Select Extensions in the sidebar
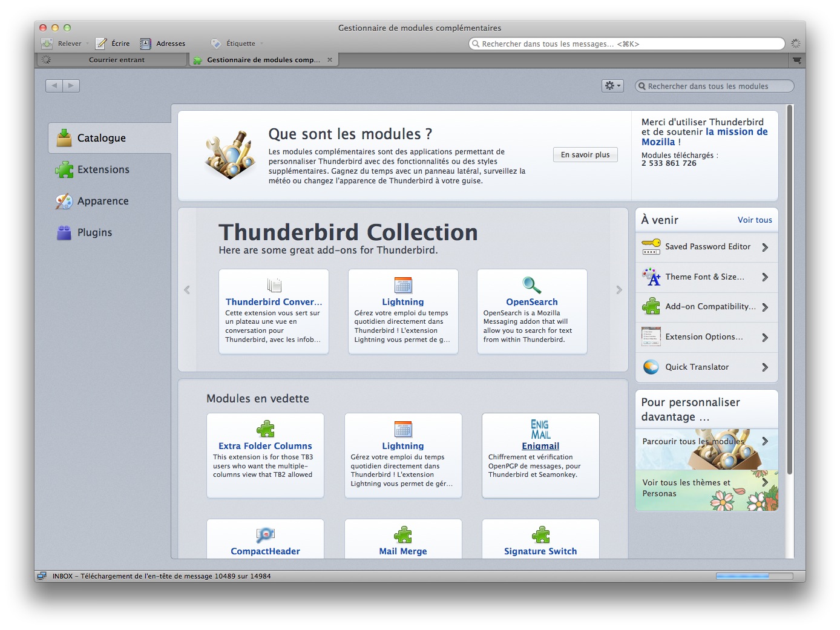 [110, 169]
